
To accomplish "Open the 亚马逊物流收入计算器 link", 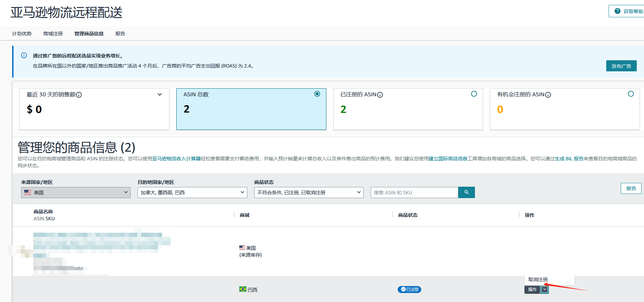I will click(176, 159).
